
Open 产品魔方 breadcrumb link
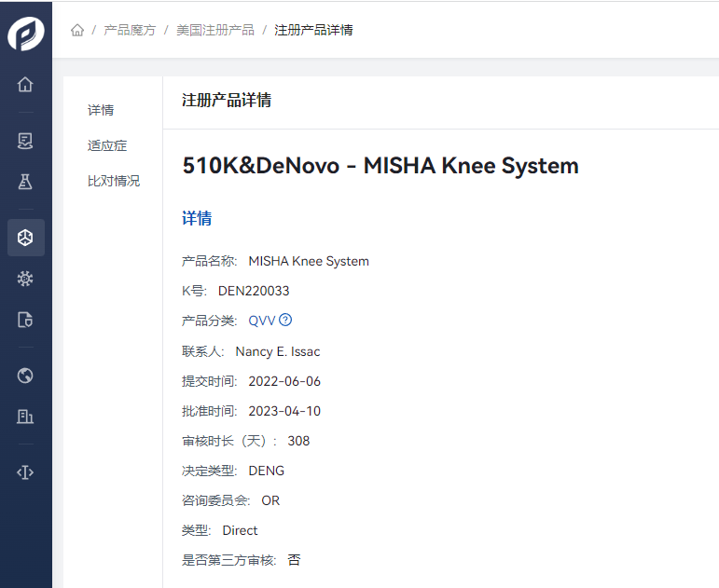pyautogui.click(x=130, y=30)
